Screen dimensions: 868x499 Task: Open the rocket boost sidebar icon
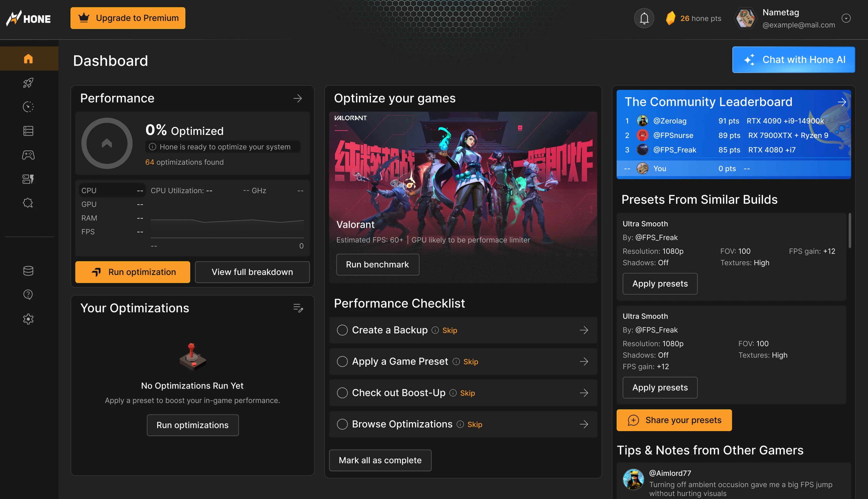pos(28,83)
